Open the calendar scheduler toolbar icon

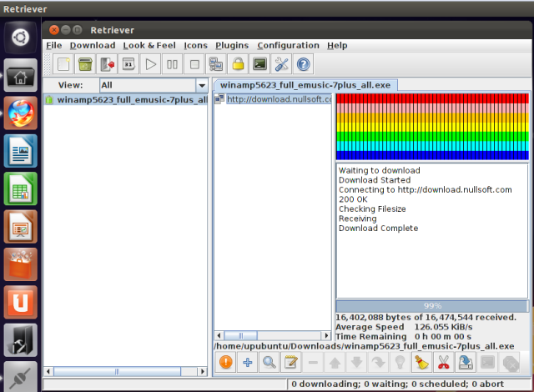(x=128, y=64)
